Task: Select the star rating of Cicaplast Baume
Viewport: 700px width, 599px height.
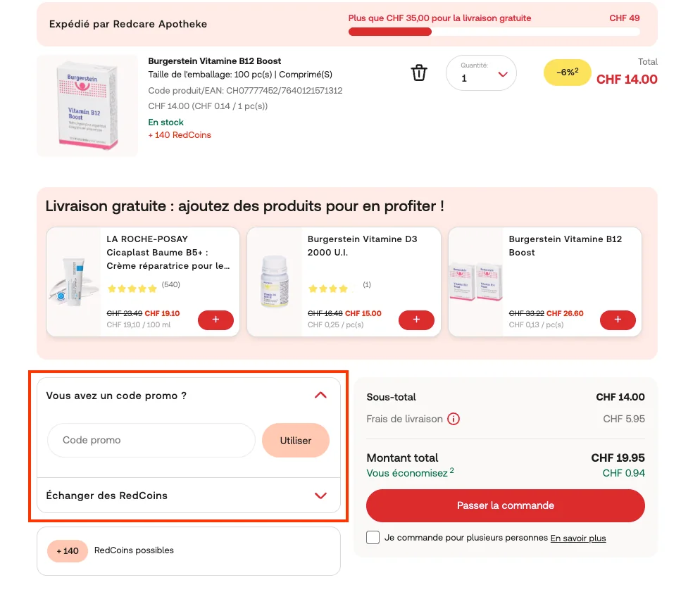Action: tap(132, 288)
